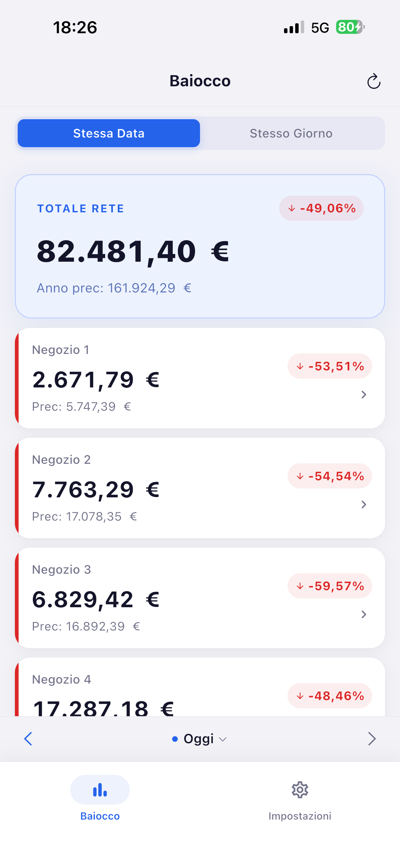Select the Stessa Data segment
Screen dimensions: 400x868
click(109, 133)
